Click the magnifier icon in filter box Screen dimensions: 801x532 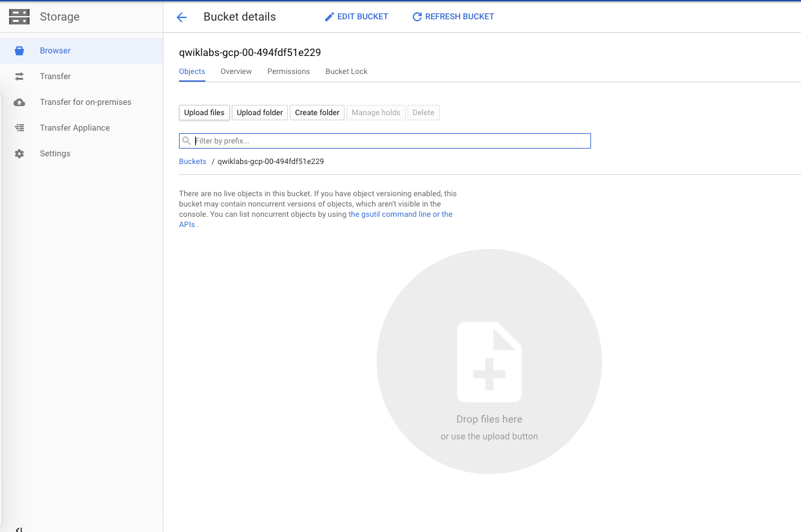(x=187, y=140)
